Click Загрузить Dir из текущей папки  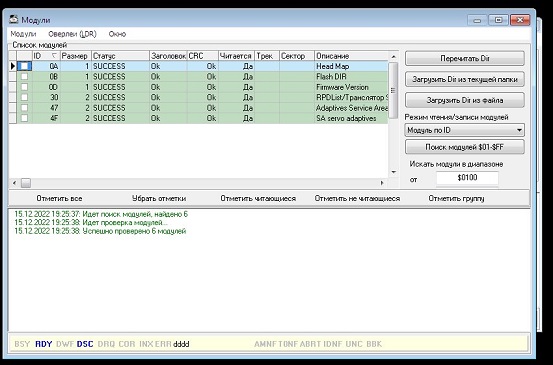coord(464,79)
